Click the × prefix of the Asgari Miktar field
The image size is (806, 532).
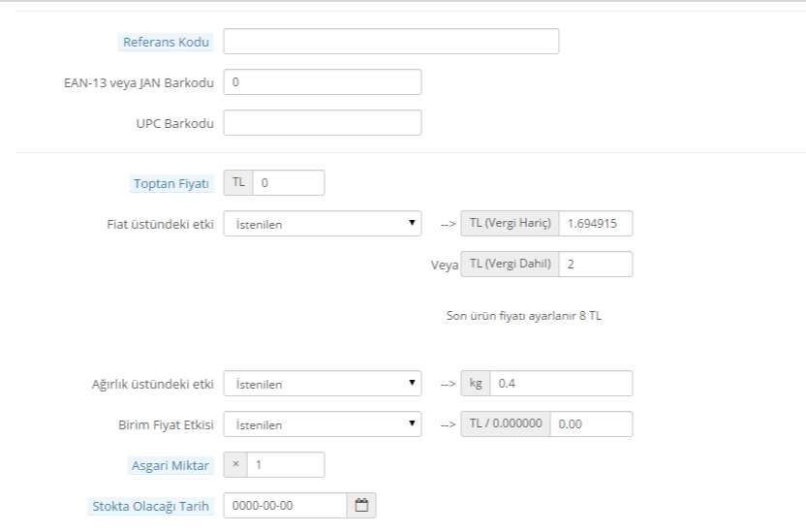click(235, 465)
